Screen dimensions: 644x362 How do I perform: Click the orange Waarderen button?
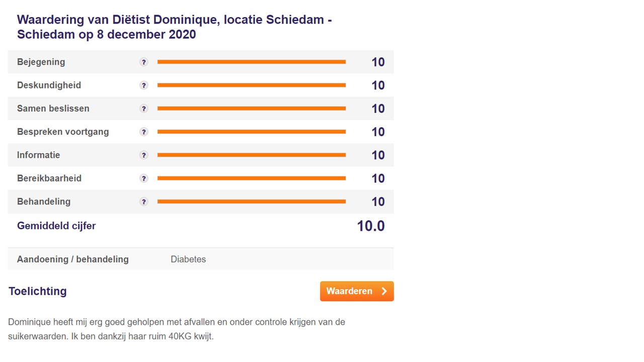(357, 291)
